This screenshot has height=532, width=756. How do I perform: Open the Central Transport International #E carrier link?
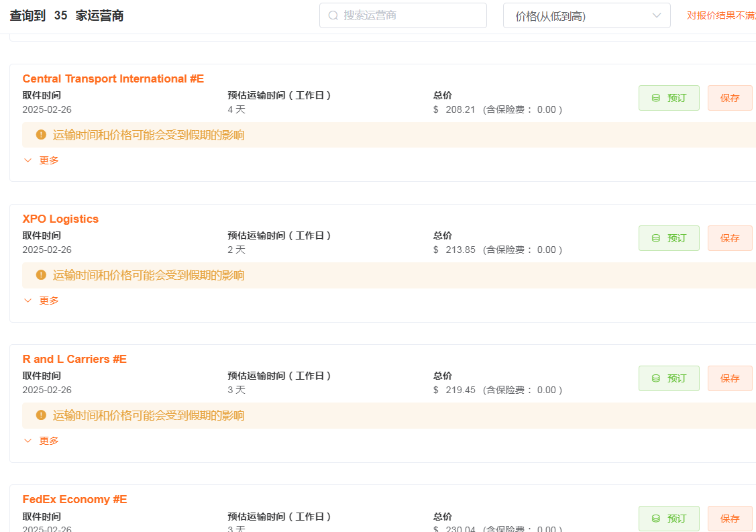point(113,78)
